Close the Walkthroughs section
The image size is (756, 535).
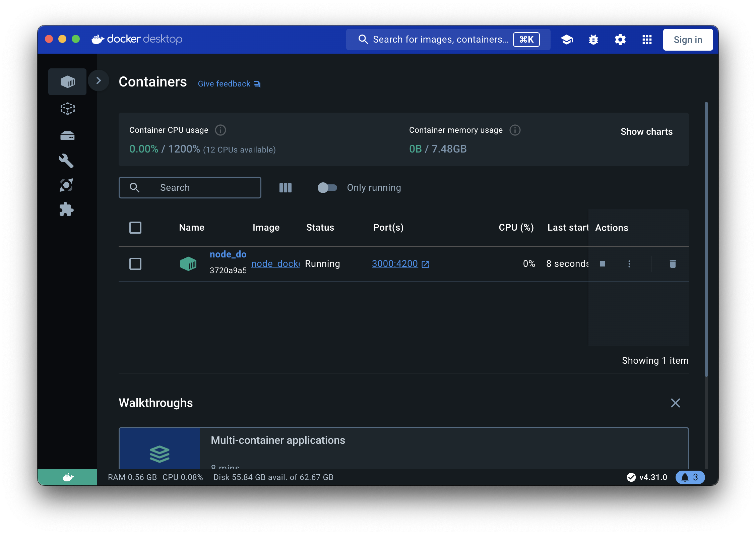click(x=676, y=403)
